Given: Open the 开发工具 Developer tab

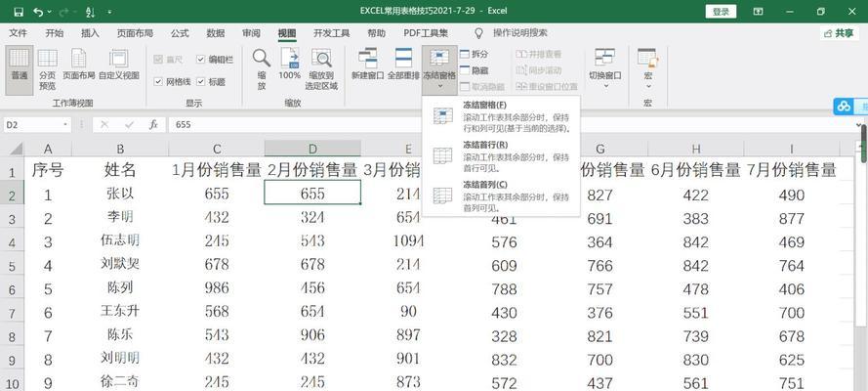Looking at the screenshot, I should click(x=331, y=33).
